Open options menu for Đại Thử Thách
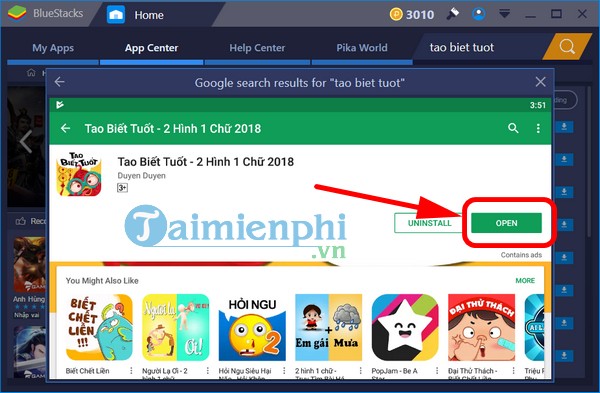Image resolution: width=600 pixels, height=393 pixels. pyautogui.click(x=514, y=370)
